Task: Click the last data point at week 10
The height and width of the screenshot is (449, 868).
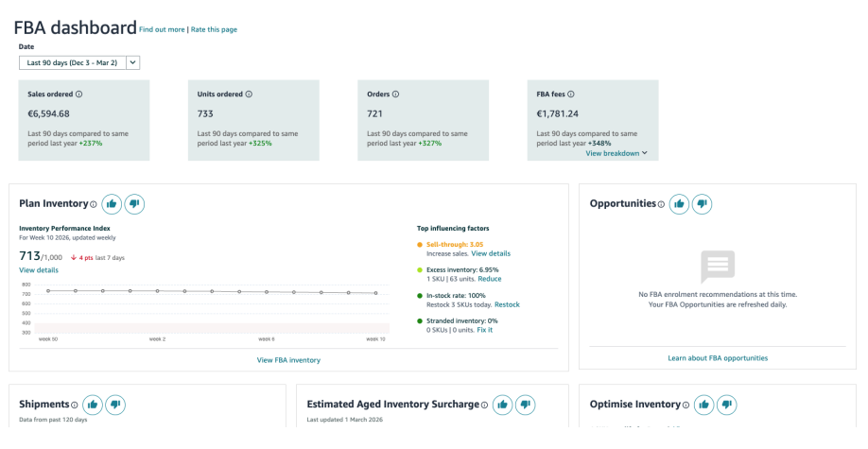Action: pos(376,293)
